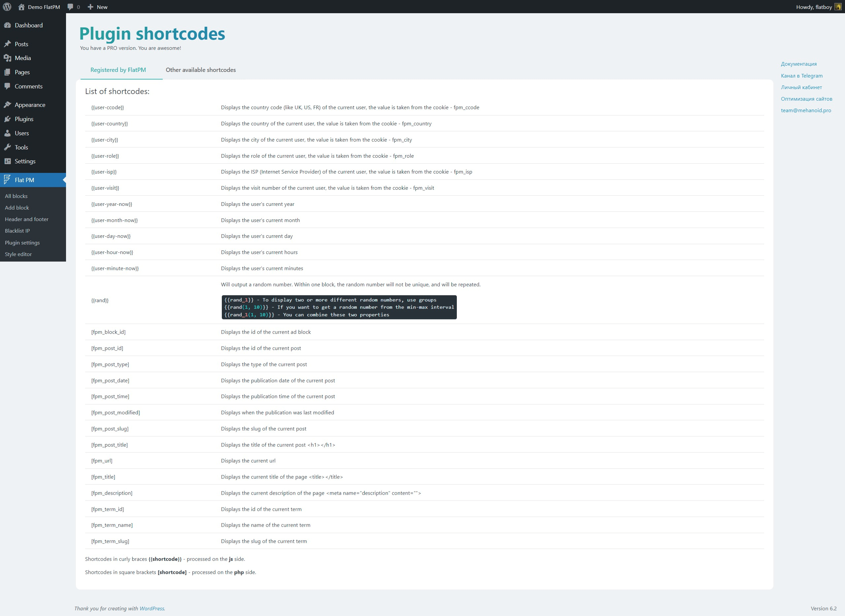This screenshot has height=616, width=845.
Task: Switch to Registered by FlatPM tab
Action: pos(118,70)
